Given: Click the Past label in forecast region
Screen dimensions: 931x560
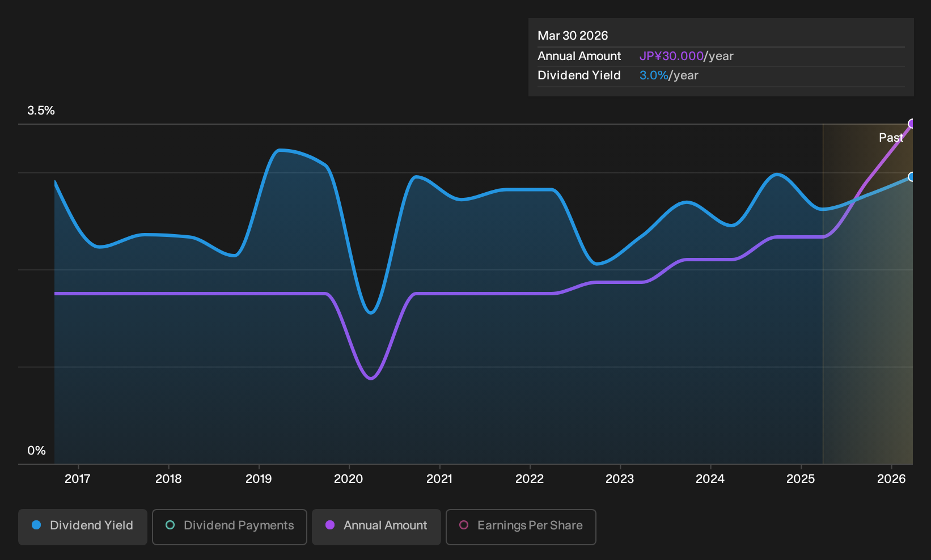Looking at the screenshot, I should pos(891,138).
